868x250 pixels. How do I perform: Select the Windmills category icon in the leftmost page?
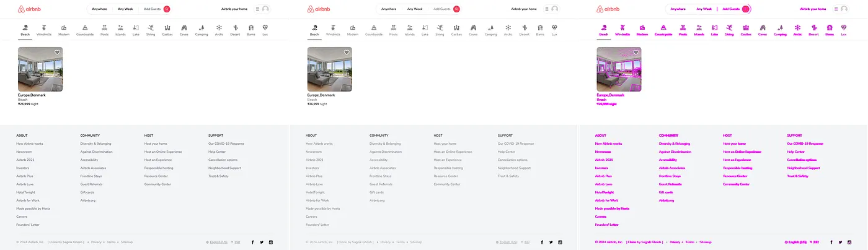point(44,28)
